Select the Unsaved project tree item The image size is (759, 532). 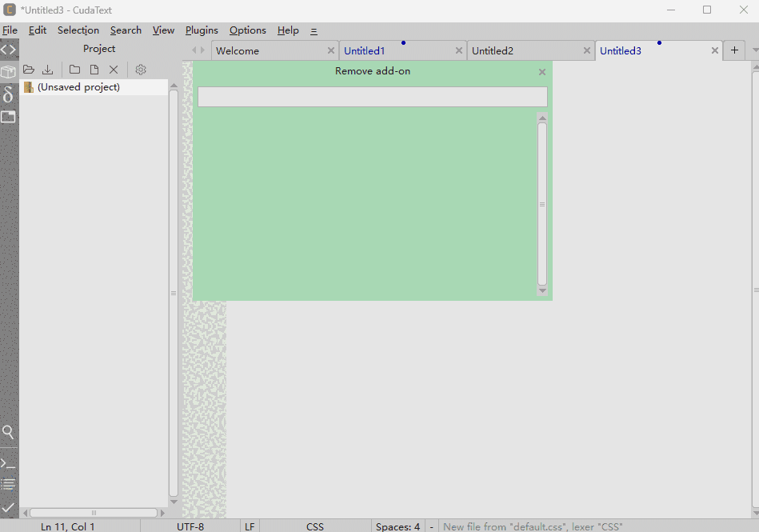pos(78,87)
